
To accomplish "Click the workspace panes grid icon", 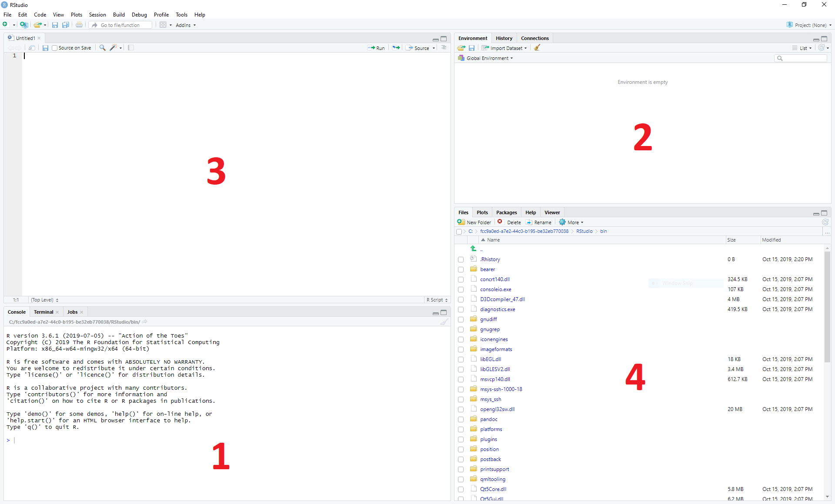I will coord(163,25).
